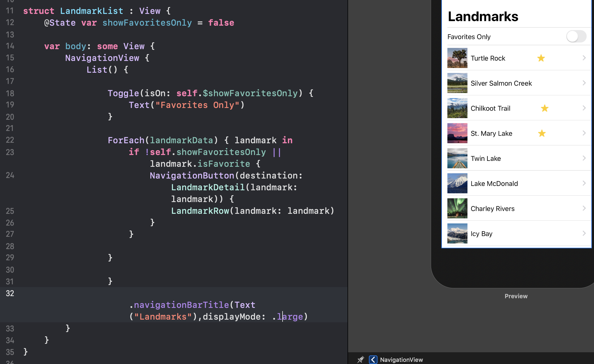Open Icy Bay disclosure chevron
This screenshot has height=364, width=594.
click(584, 233)
